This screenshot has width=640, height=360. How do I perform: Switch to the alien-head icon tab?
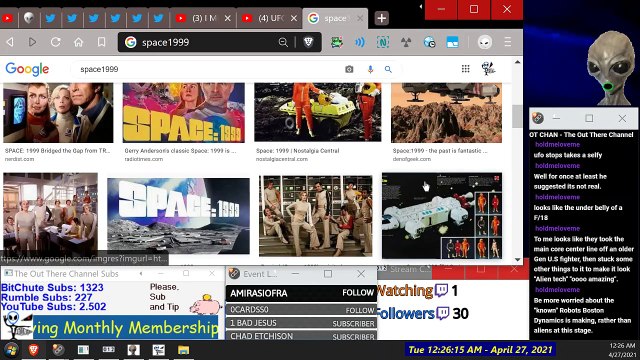point(29,18)
